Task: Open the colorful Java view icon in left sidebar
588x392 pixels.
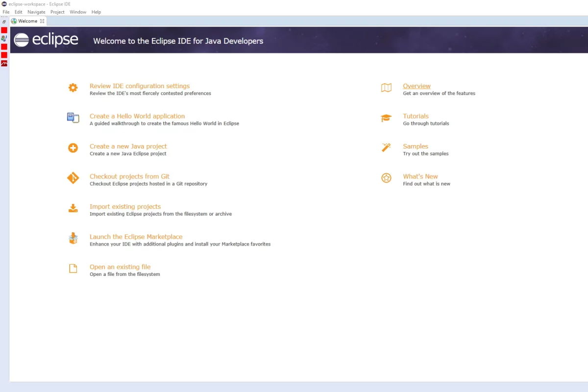Action: pyautogui.click(x=4, y=38)
